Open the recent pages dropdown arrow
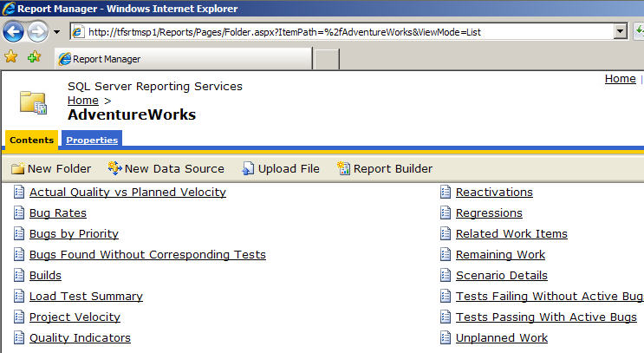Viewport: 644px width, 353px height. click(x=56, y=31)
